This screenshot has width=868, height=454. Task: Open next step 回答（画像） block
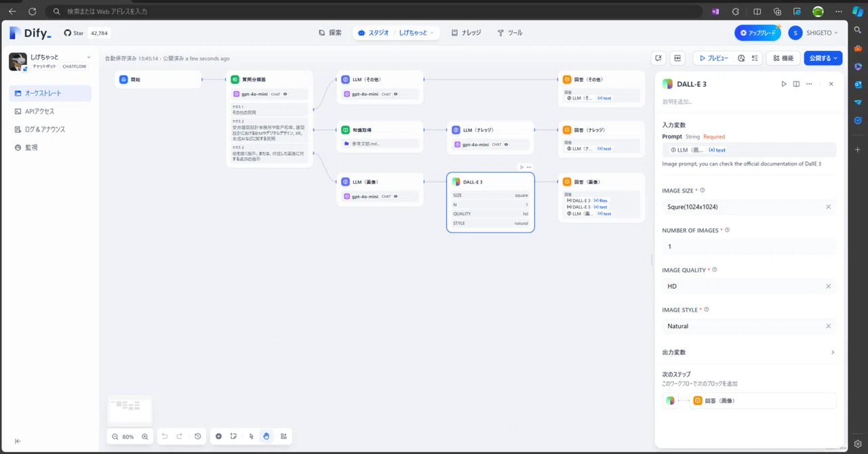coord(763,400)
